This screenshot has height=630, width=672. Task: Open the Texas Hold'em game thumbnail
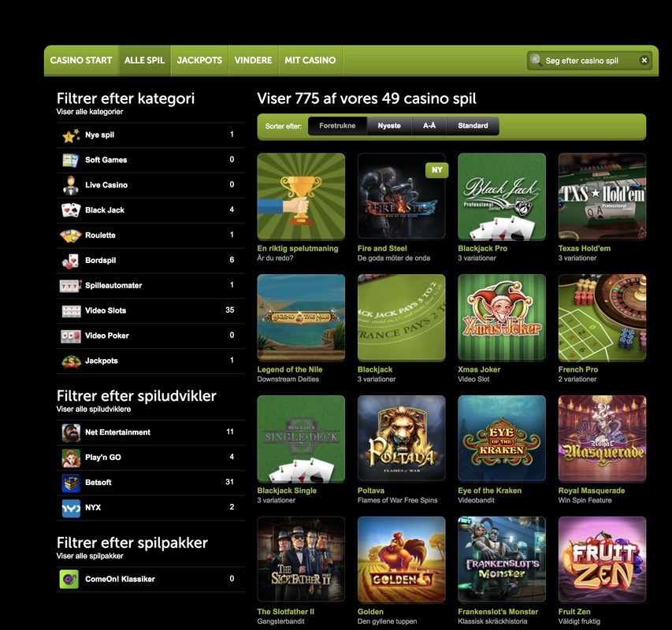pos(602,197)
